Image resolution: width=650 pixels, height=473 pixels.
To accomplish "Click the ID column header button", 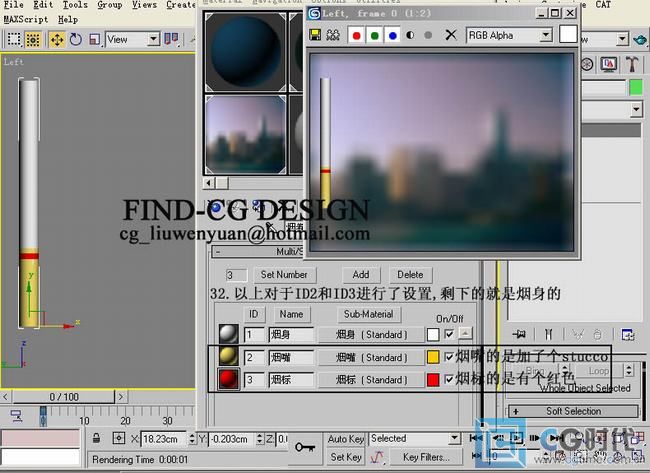I will click(x=253, y=314).
